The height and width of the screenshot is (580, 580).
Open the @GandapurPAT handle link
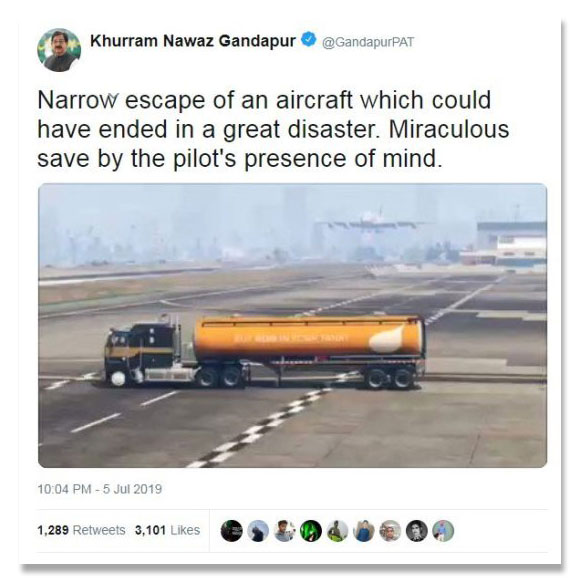(368, 42)
